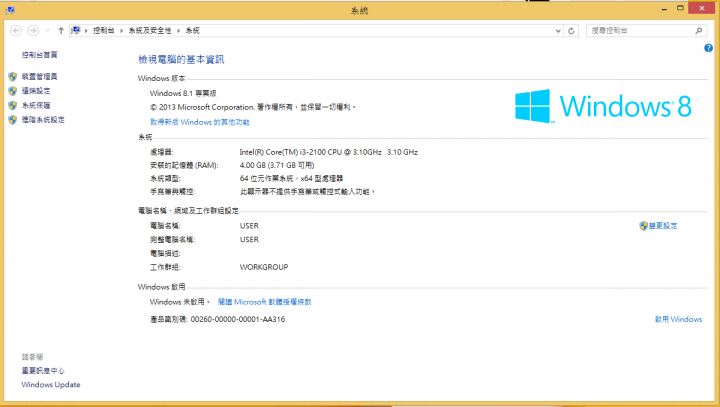Click WORKGROUP workgroup value
This screenshot has height=407, width=720.
click(x=264, y=267)
